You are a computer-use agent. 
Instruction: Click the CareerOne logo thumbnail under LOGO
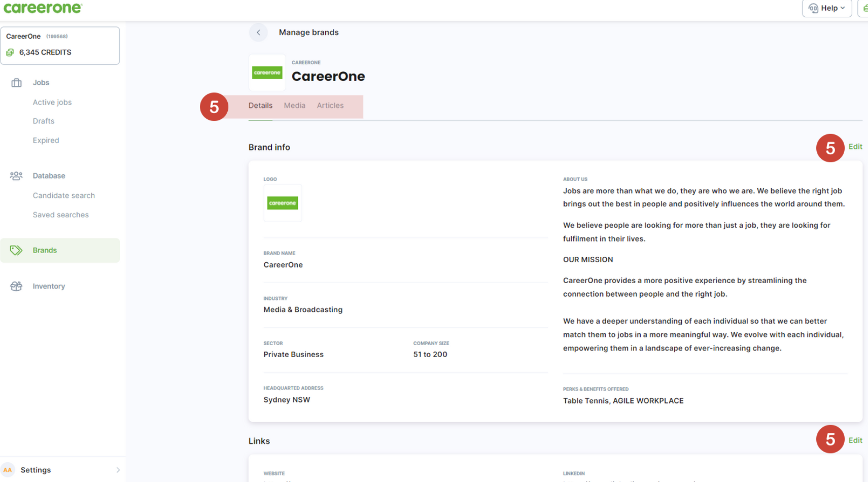click(x=283, y=203)
